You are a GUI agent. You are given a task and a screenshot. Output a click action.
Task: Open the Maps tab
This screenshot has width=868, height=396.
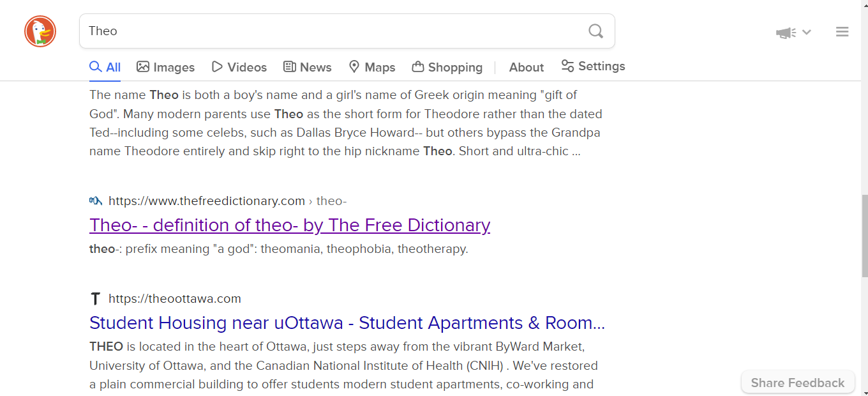pos(372,67)
